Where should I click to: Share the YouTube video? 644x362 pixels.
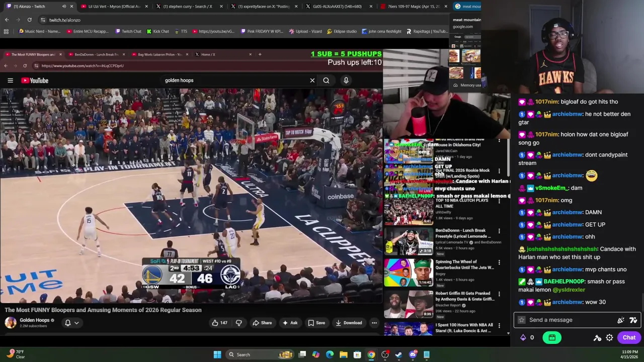pyautogui.click(x=262, y=323)
